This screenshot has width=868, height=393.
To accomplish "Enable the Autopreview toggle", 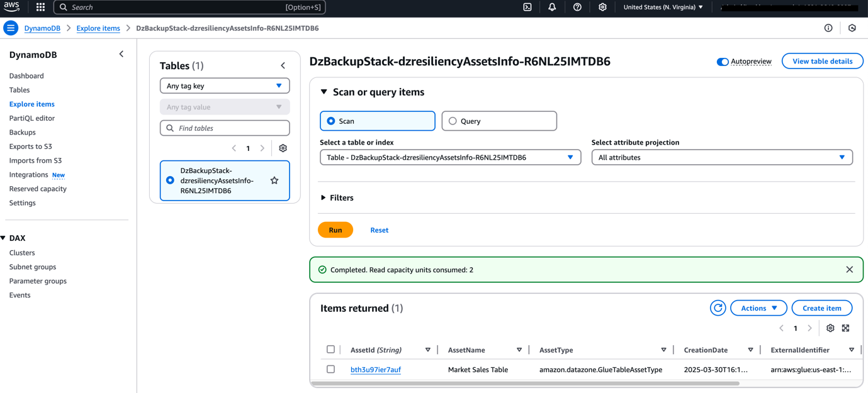I will point(721,61).
